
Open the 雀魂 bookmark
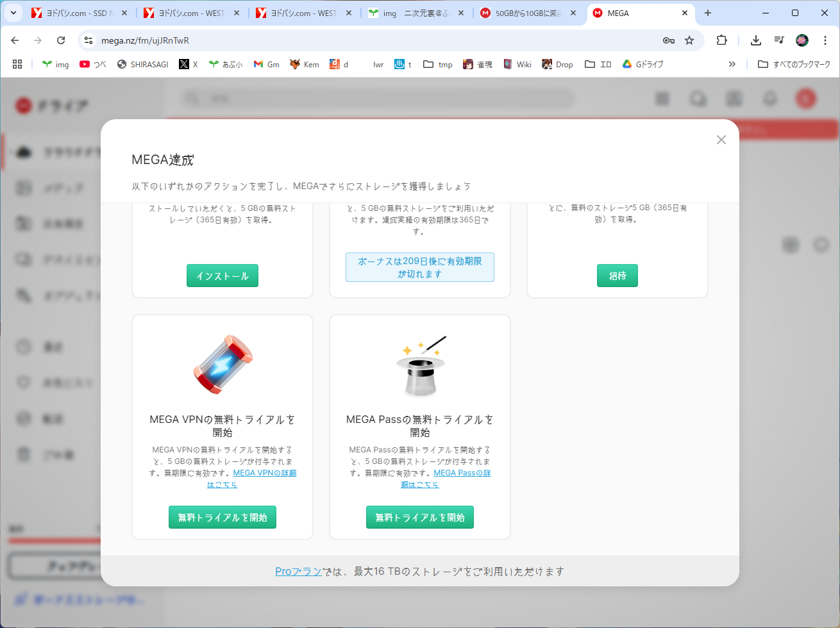click(x=478, y=64)
